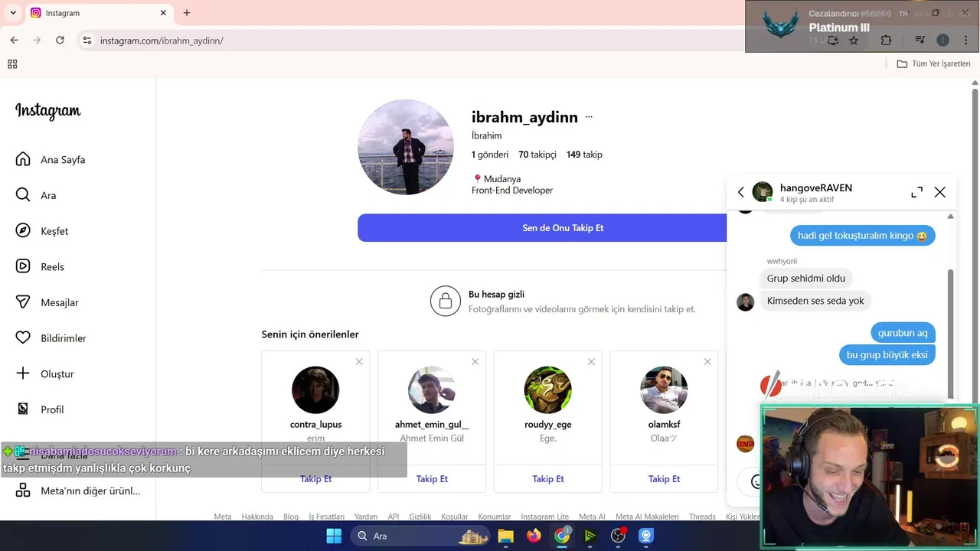This screenshot has height=551, width=980.
Task: Open Profil from the sidebar
Action: (x=40, y=409)
